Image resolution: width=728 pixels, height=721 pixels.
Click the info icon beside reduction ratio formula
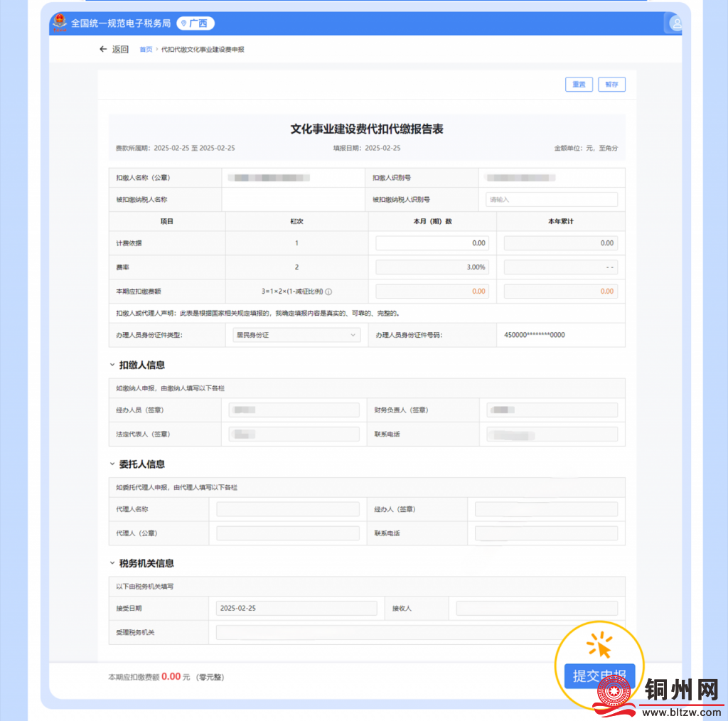click(x=329, y=292)
